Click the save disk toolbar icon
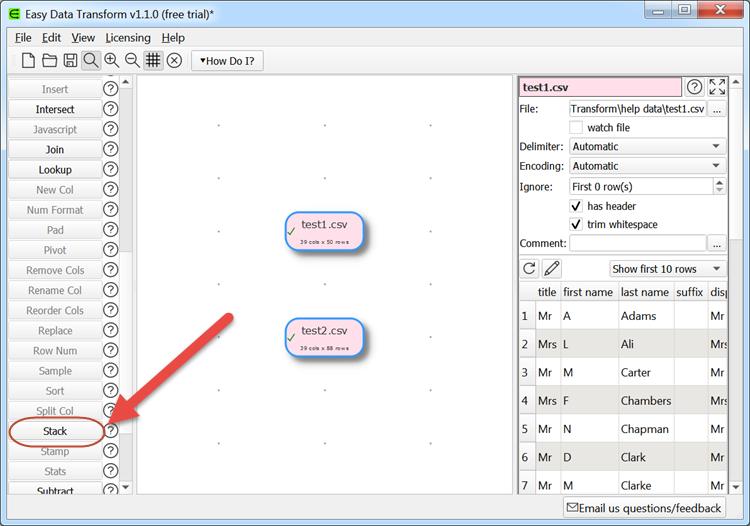This screenshot has height=526, width=750. click(70, 61)
